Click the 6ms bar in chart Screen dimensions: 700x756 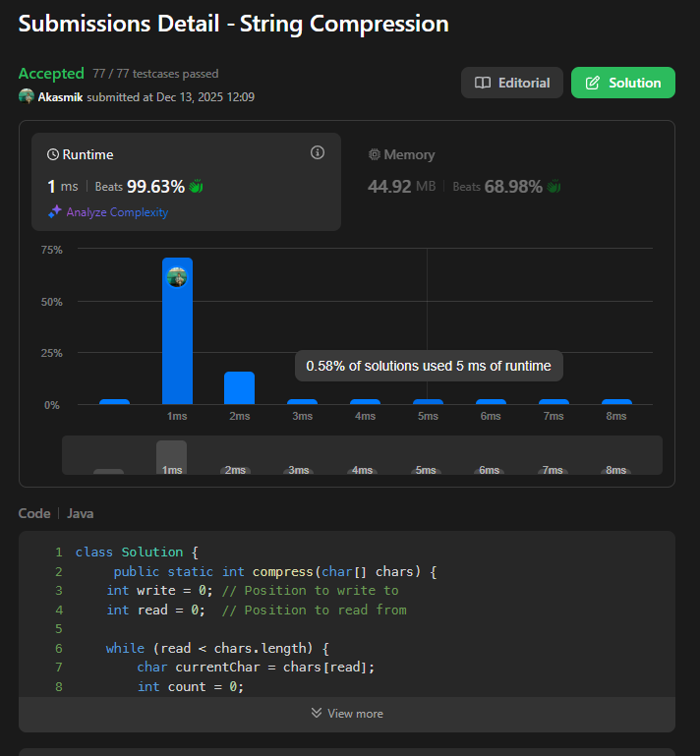pos(491,402)
